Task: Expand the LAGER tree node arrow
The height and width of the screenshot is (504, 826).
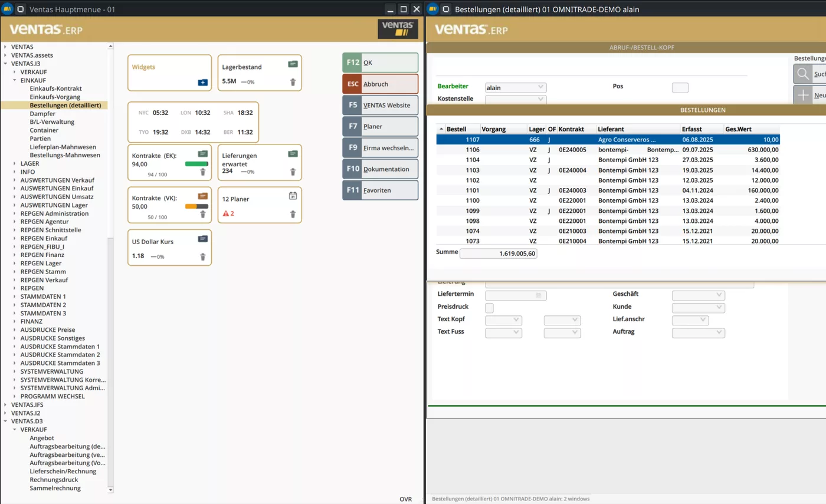Action: pyautogui.click(x=15, y=163)
